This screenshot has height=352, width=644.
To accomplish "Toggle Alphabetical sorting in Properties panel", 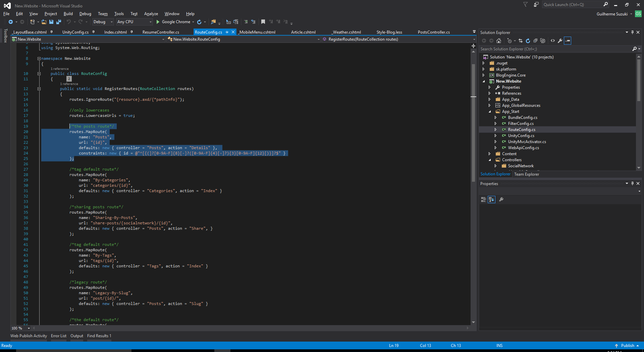I will click(x=491, y=200).
